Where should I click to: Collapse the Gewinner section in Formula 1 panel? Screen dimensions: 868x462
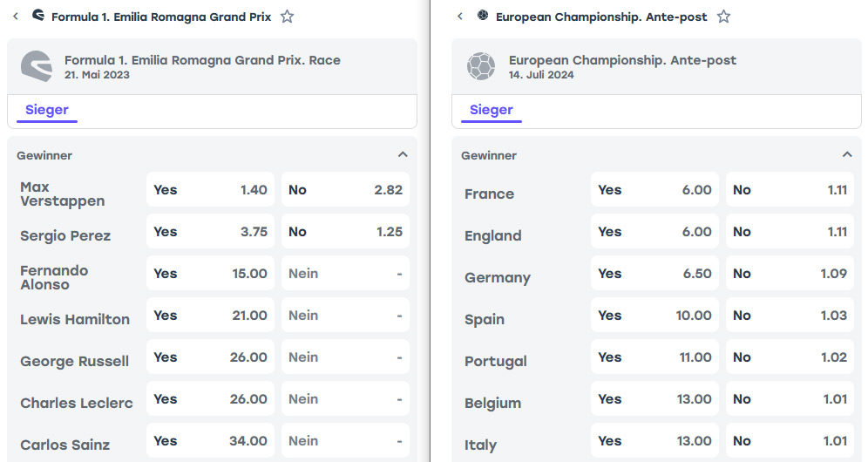(x=403, y=154)
